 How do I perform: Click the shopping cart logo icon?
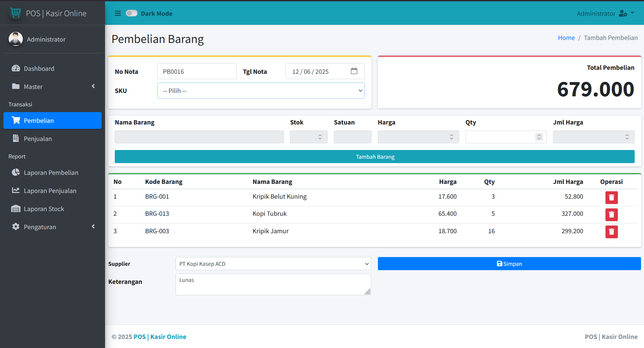(15, 13)
